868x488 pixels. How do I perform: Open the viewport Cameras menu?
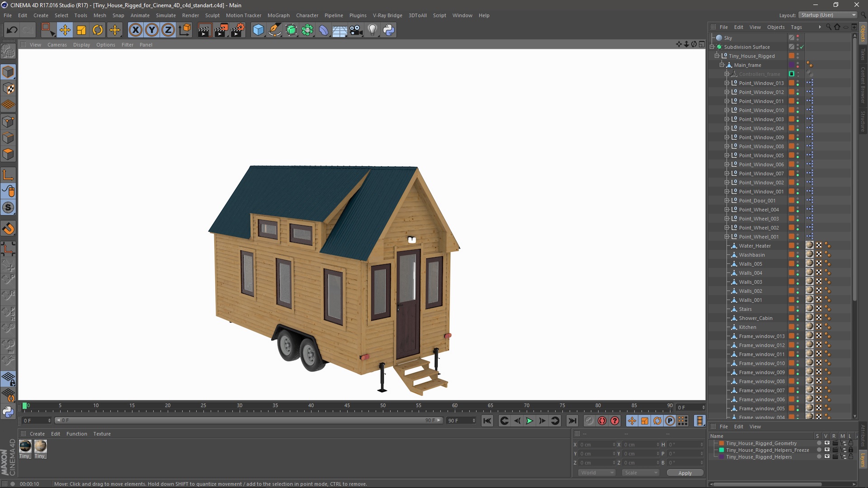(x=57, y=45)
